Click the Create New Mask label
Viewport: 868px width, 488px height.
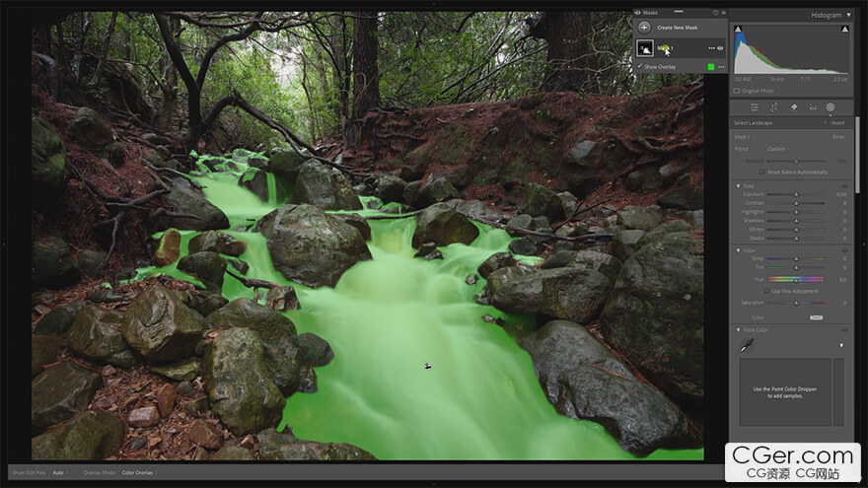[x=678, y=28]
